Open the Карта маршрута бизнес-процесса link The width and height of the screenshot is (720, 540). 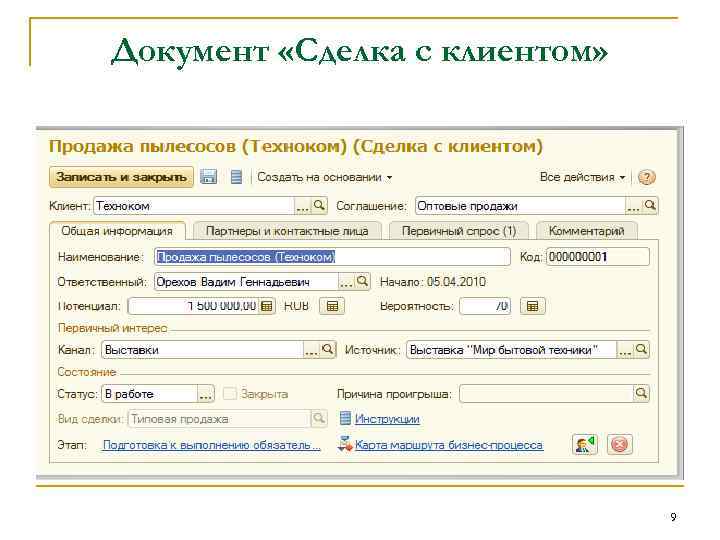tap(449, 445)
